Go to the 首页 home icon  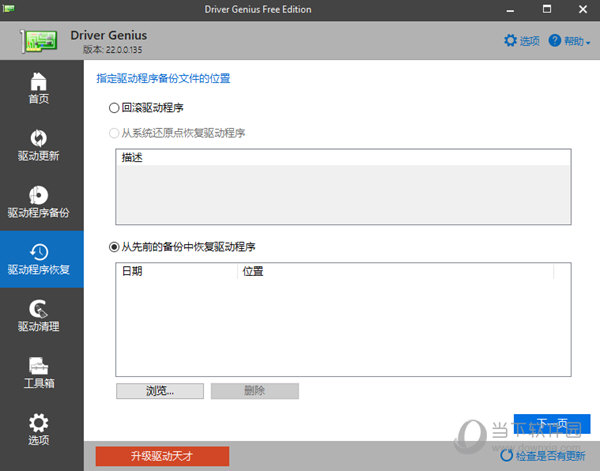[x=39, y=88]
